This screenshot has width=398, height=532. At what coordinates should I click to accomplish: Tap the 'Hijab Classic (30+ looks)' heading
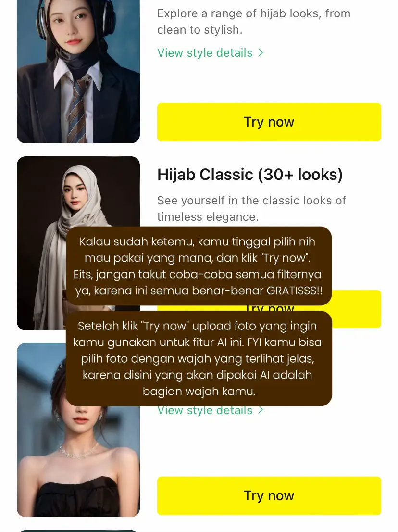click(250, 175)
